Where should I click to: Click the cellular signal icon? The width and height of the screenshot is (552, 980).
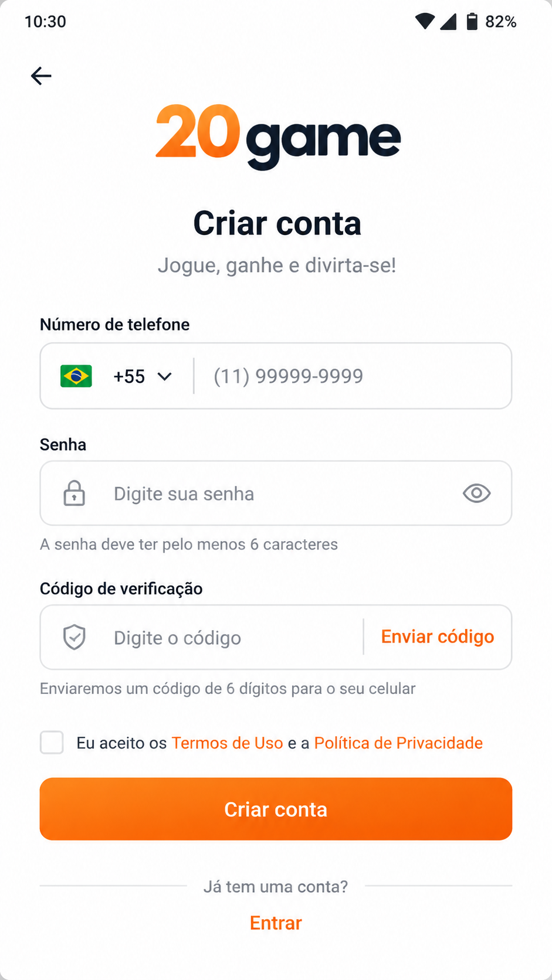click(449, 22)
